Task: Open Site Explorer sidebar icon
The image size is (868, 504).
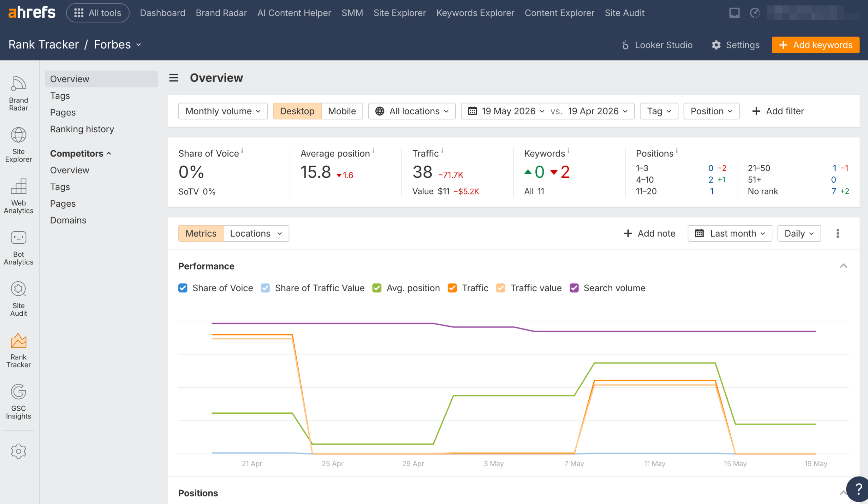Action: (19, 145)
